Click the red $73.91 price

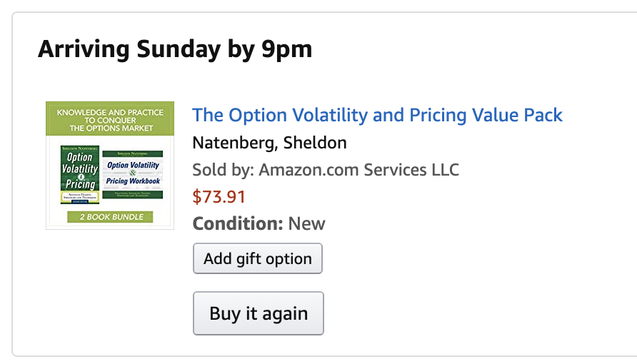tap(219, 196)
